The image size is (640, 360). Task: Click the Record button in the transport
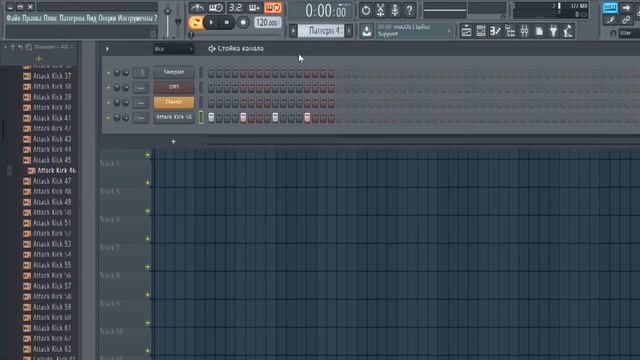(x=243, y=22)
